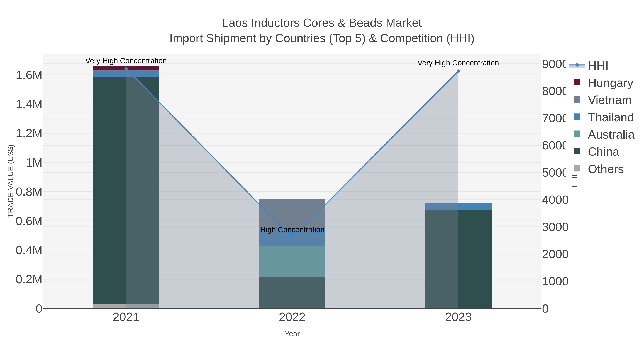Toggle the Others legend entry
Image resolution: width=644 pixels, height=362 pixels.
(x=599, y=169)
